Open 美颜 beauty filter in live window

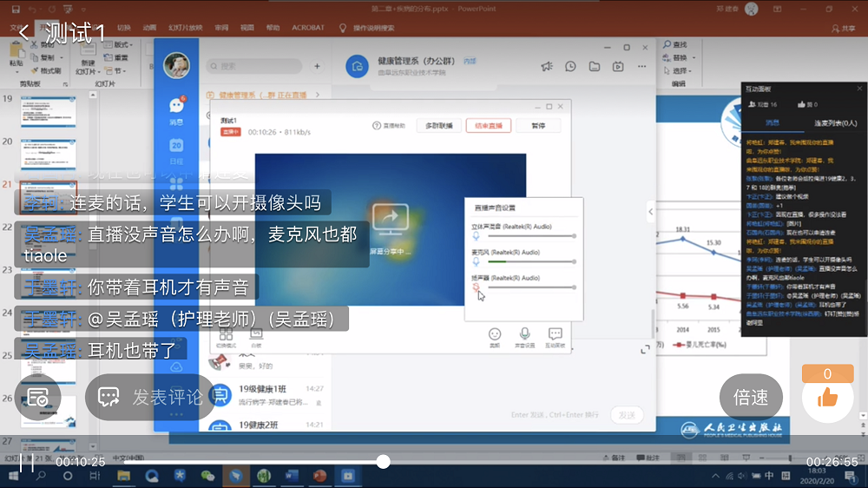[x=495, y=337]
